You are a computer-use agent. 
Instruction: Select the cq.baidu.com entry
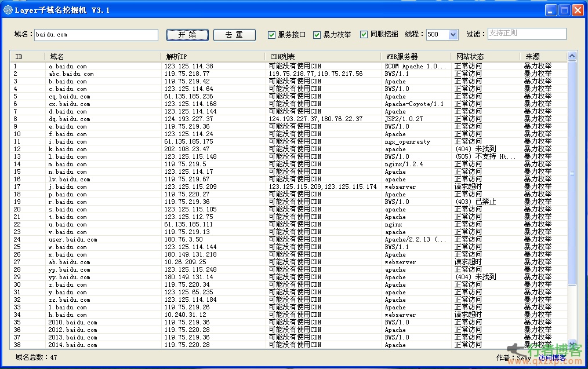(x=289, y=96)
